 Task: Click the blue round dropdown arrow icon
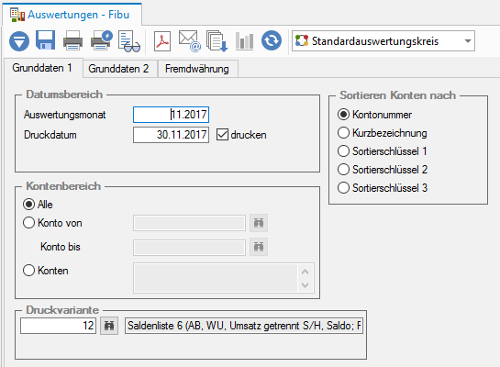[19, 41]
